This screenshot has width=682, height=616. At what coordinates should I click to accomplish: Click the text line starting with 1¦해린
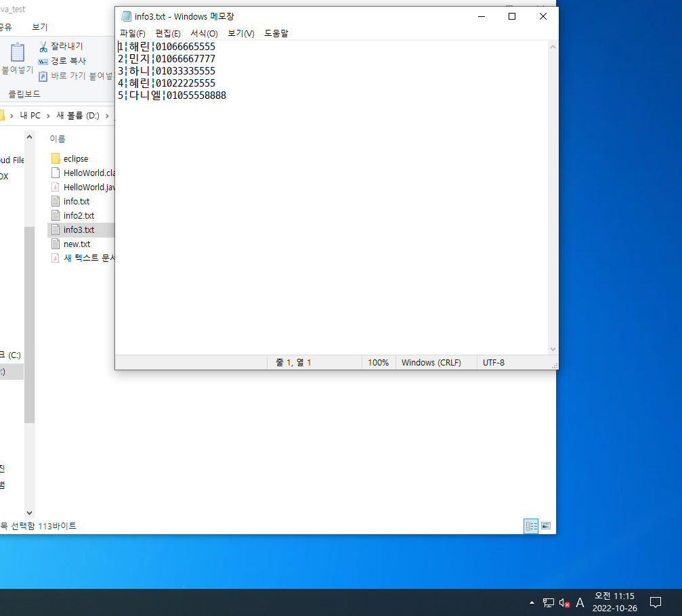click(167, 47)
